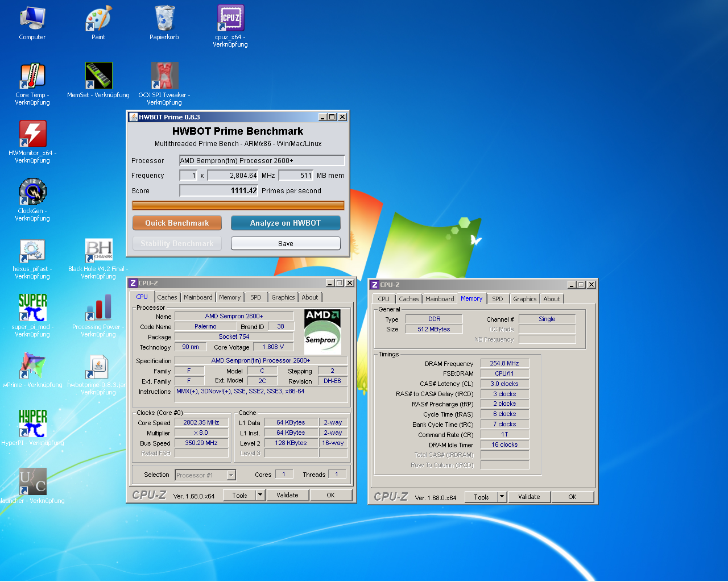Click the Core Voltage 1.808 V value

coord(273,347)
